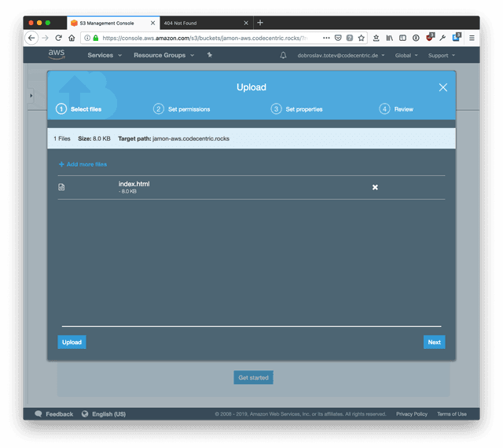Viewport: 503px width, 448px height.
Task: Click the index.html file name
Action: pyautogui.click(x=134, y=184)
